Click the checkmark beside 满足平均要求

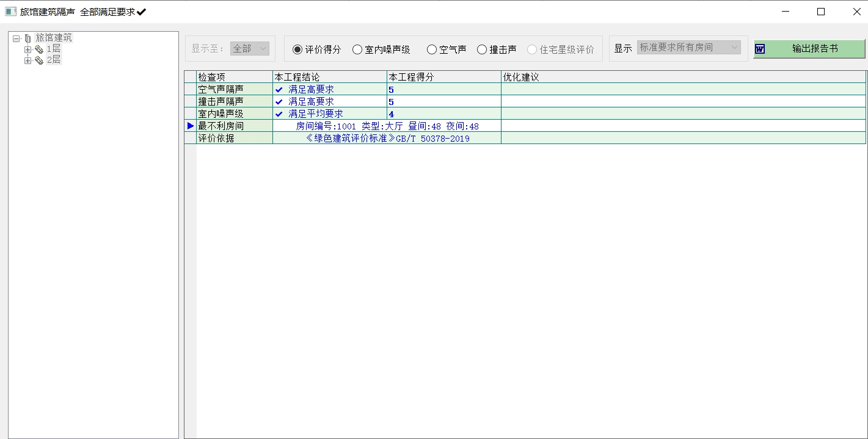pyautogui.click(x=279, y=114)
